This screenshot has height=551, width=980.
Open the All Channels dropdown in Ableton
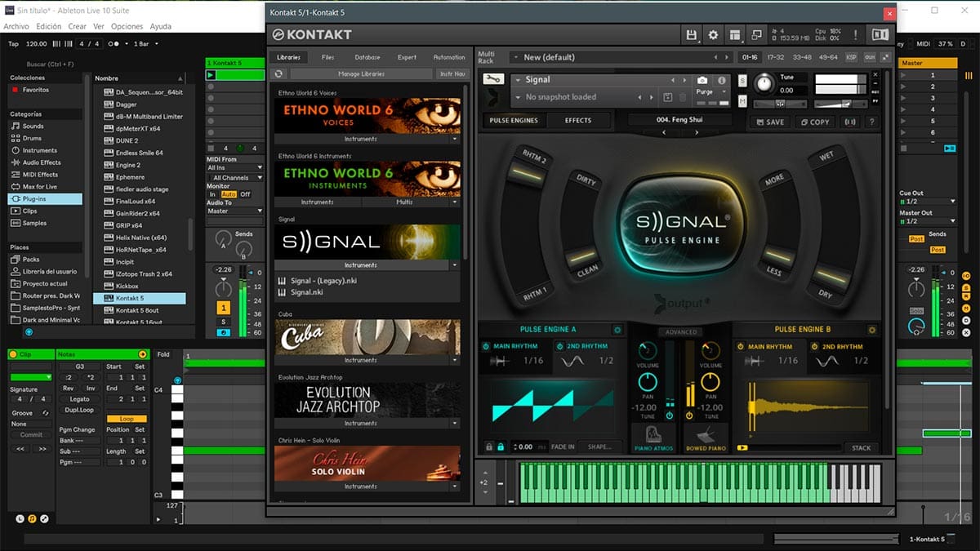(x=235, y=177)
